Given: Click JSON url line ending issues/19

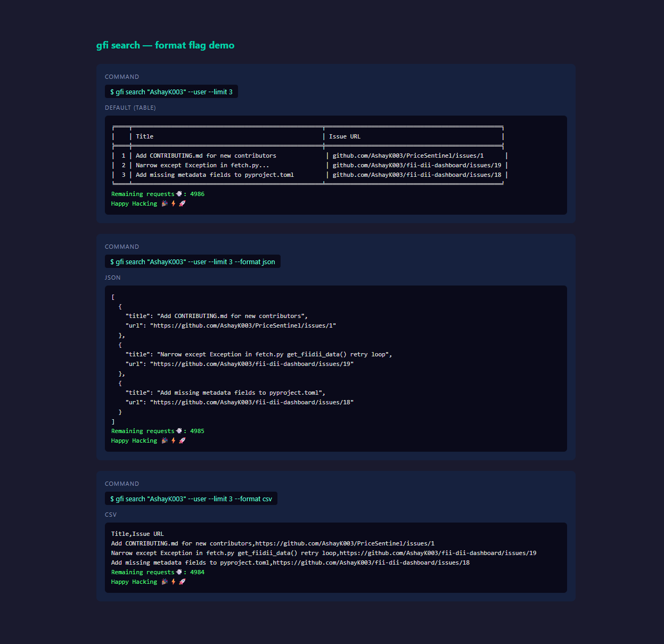Looking at the screenshot, I should tap(240, 364).
